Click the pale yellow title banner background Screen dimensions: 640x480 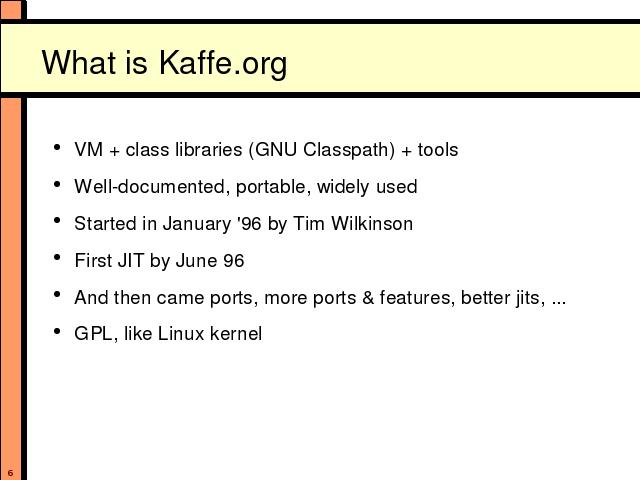[449, 58]
